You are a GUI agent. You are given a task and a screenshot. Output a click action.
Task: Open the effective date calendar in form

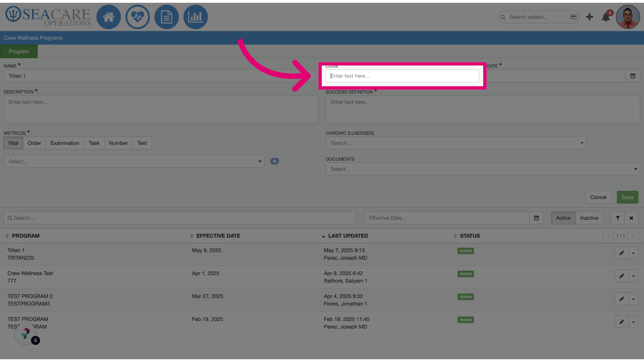click(x=633, y=76)
